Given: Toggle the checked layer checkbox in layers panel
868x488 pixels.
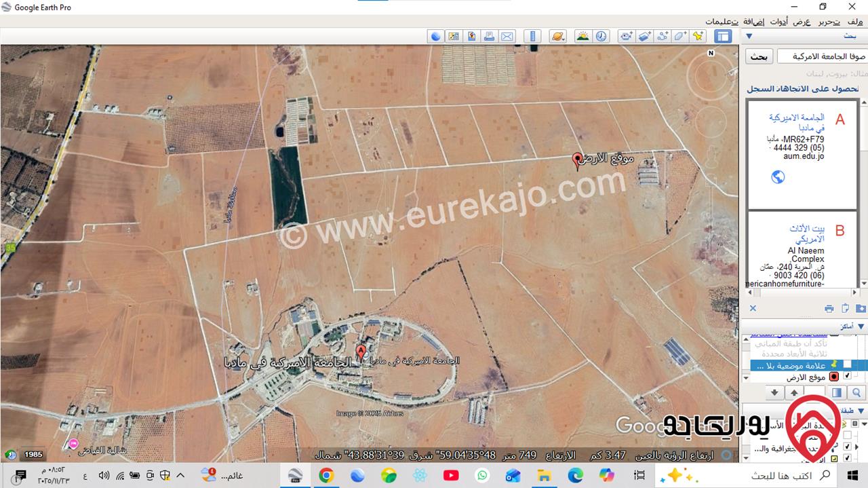Looking at the screenshot, I should (x=846, y=446).
